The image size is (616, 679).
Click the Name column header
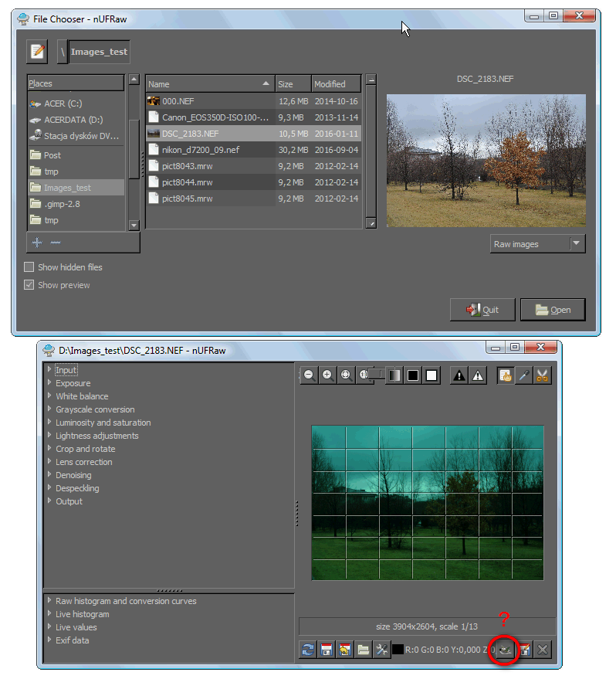click(x=210, y=84)
